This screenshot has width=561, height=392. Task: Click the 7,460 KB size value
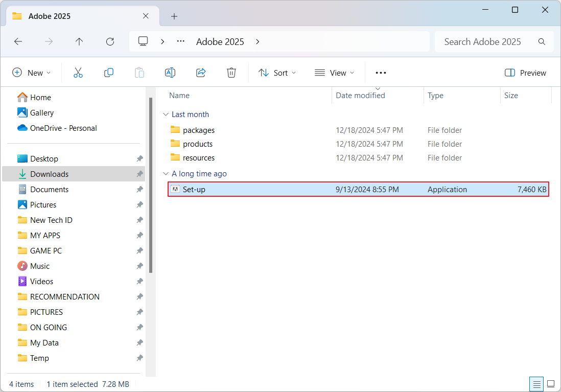coord(532,190)
